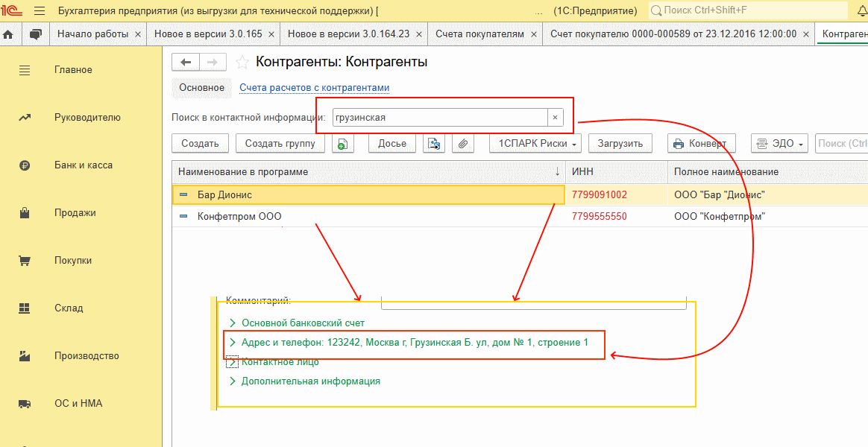Click the copy-create document icon button

point(342,144)
